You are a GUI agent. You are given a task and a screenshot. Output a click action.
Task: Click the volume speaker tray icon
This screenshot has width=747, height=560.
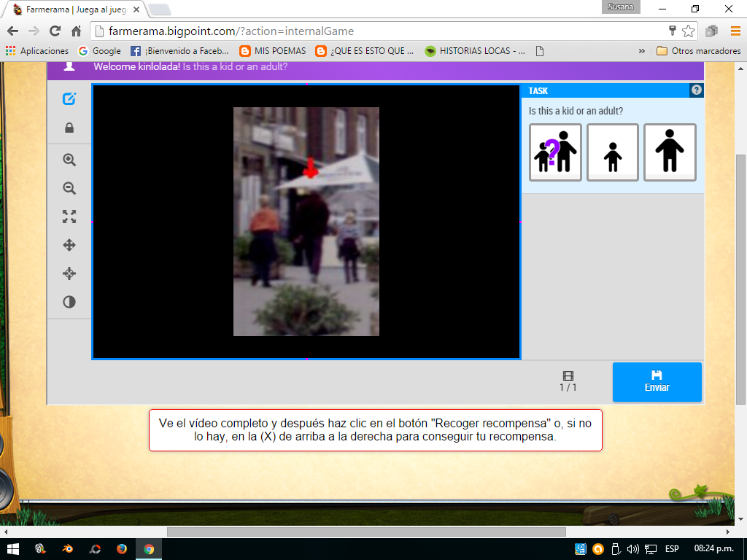(x=632, y=549)
